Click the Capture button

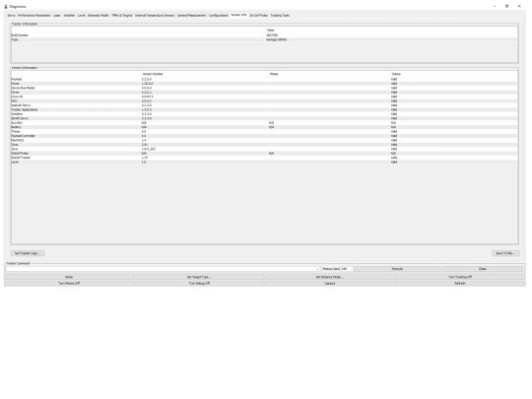[329, 284]
